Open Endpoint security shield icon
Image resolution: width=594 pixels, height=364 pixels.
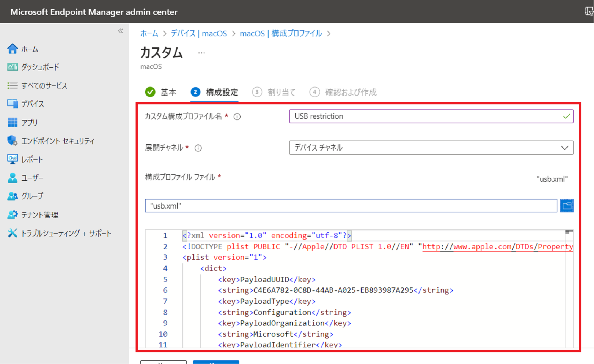13,141
